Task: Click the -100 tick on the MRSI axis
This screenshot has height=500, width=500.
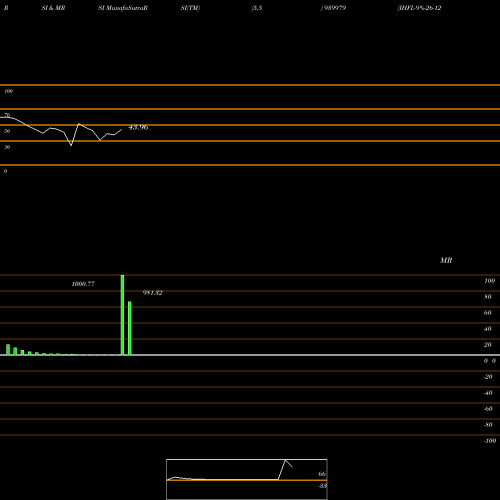Action: click(x=490, y=441)
